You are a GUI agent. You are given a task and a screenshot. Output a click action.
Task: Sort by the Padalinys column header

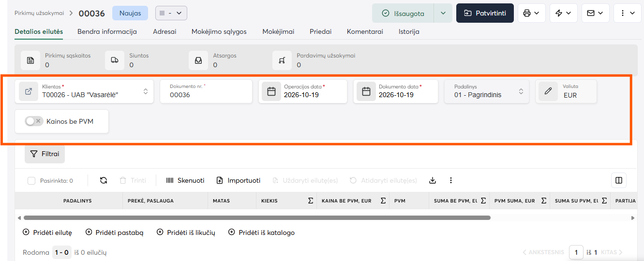(77, 201)
